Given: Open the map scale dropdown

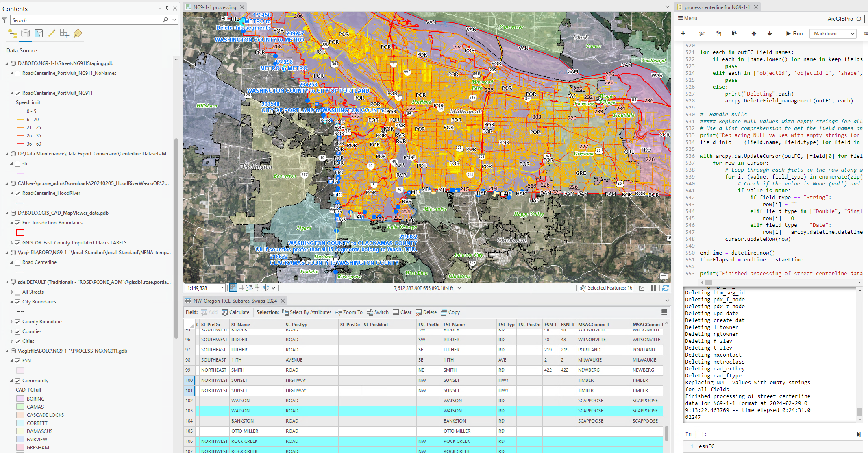Looking at the screenshot, I should click(x=222, y=287).
